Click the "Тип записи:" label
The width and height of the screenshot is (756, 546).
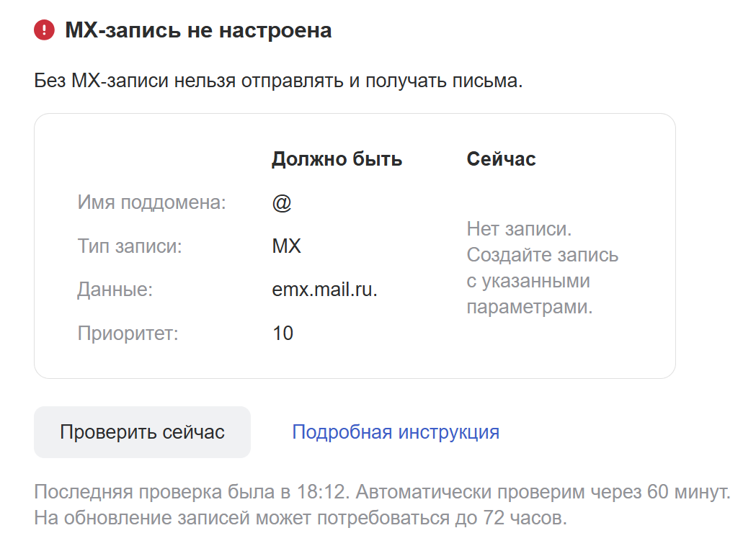pos(130,246)
